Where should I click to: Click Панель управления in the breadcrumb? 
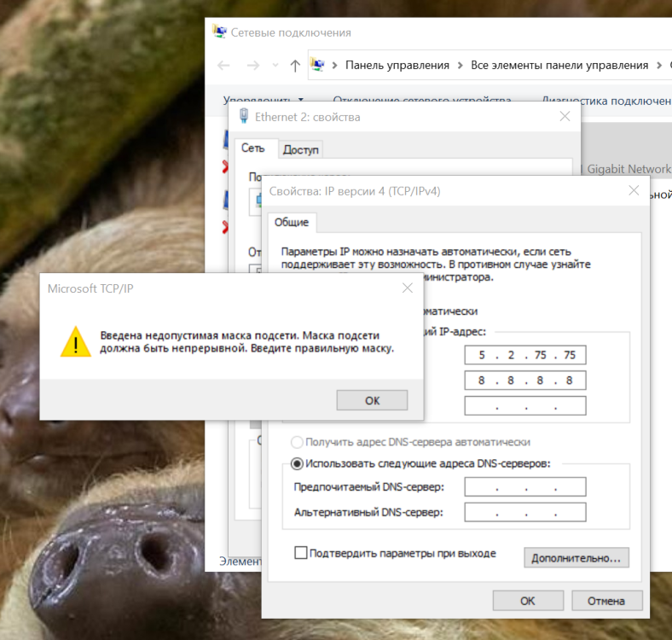pyautogui.click(x=397, y=65)
